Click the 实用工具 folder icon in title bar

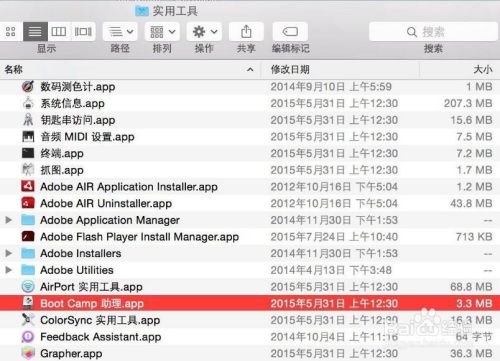tap(142, 11)
